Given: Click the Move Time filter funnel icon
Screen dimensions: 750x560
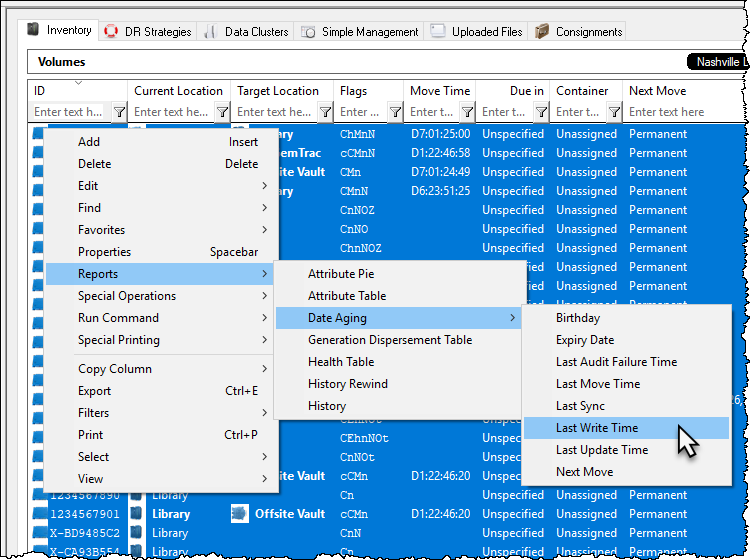Looking at the screenshot, I should pos(467,112).
